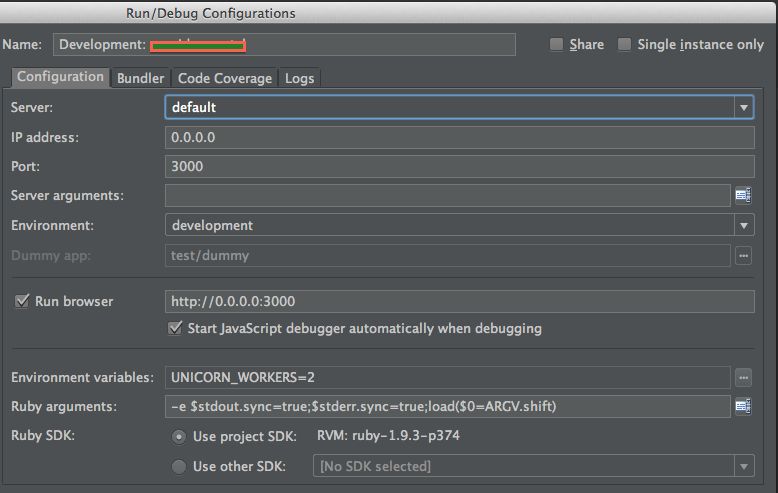Focus Environment variables field UNICORN_WORKERS=2

448,377
